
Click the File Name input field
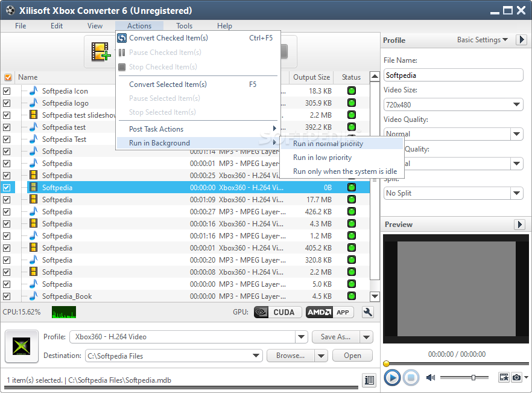[454, 75]
